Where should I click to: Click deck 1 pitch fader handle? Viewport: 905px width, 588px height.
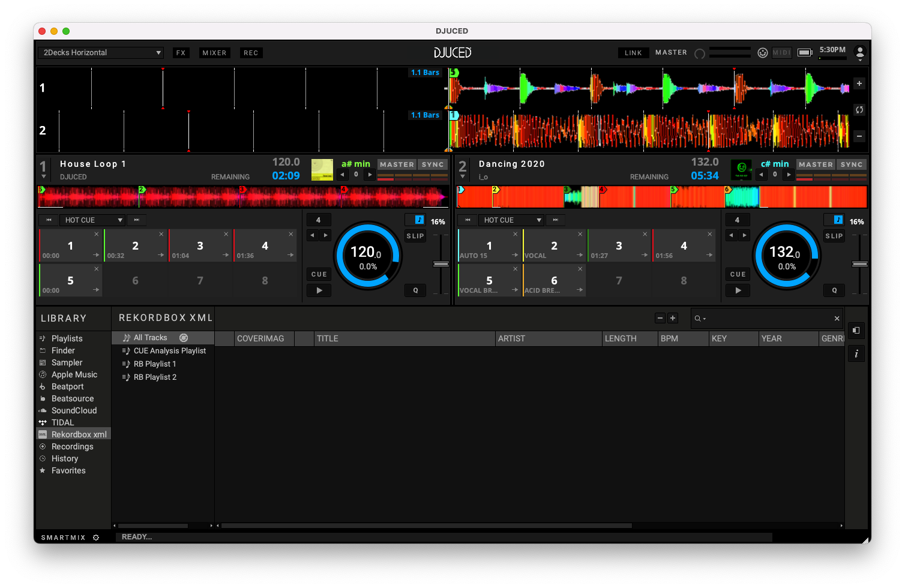(x=441, y=264)
